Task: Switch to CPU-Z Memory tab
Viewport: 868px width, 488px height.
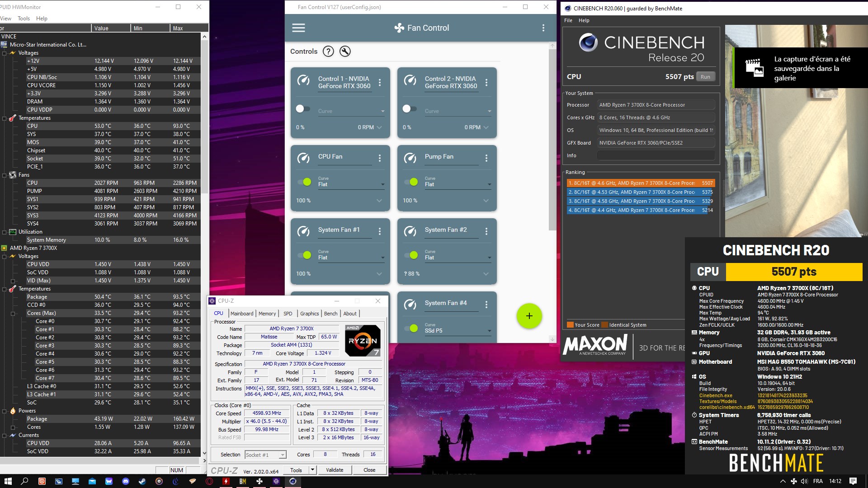Action: pyautogui.click(x=267, y=314)
